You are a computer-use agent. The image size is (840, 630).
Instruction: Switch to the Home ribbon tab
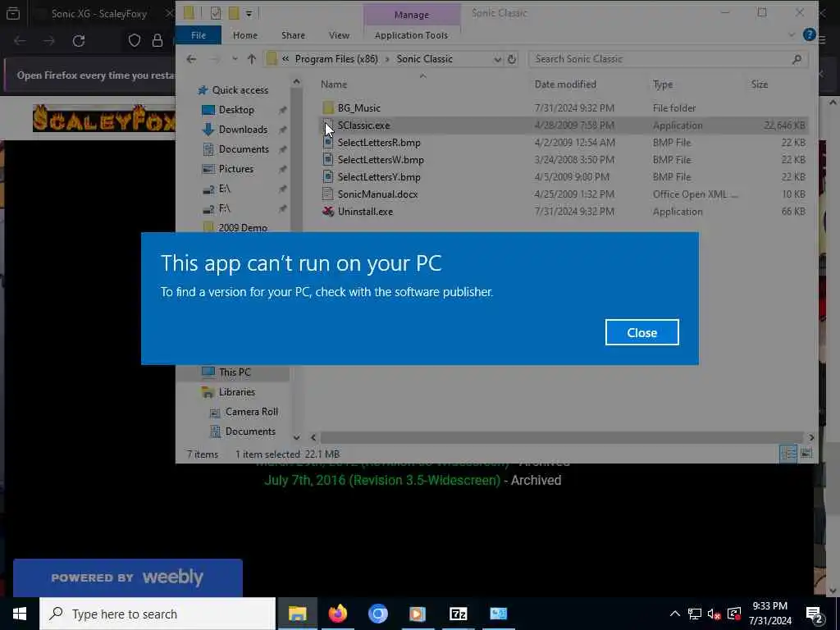coord(244,35)
